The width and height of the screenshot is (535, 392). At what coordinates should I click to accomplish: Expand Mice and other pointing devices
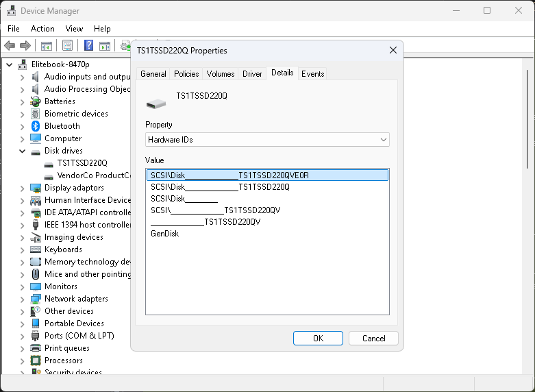point(22,274)
